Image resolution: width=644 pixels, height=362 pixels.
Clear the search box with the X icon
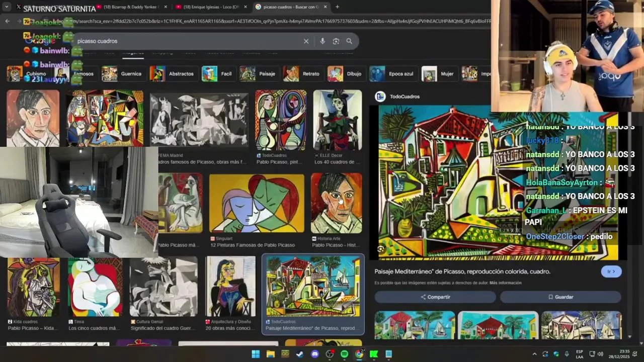coord(306,41)
